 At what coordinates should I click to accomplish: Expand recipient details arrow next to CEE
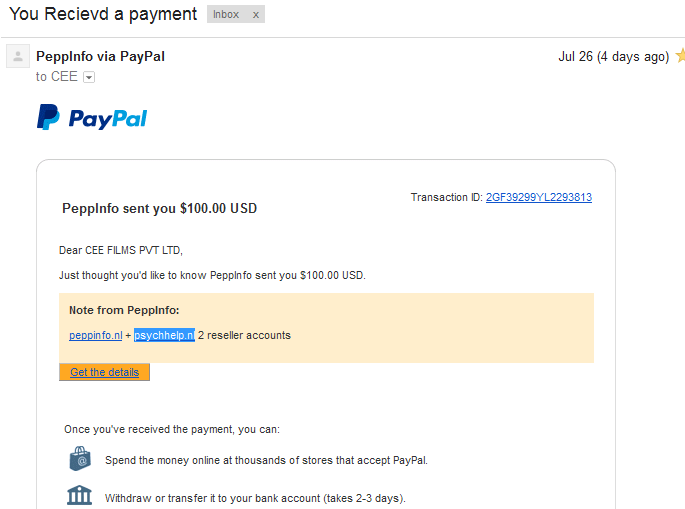(x=89, y=77)
